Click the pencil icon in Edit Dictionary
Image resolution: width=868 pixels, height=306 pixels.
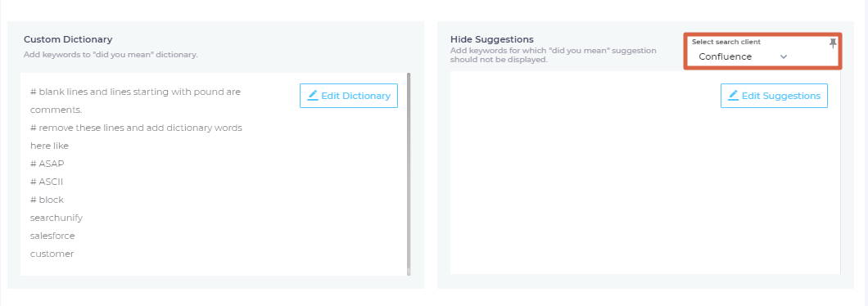(313, 95)
